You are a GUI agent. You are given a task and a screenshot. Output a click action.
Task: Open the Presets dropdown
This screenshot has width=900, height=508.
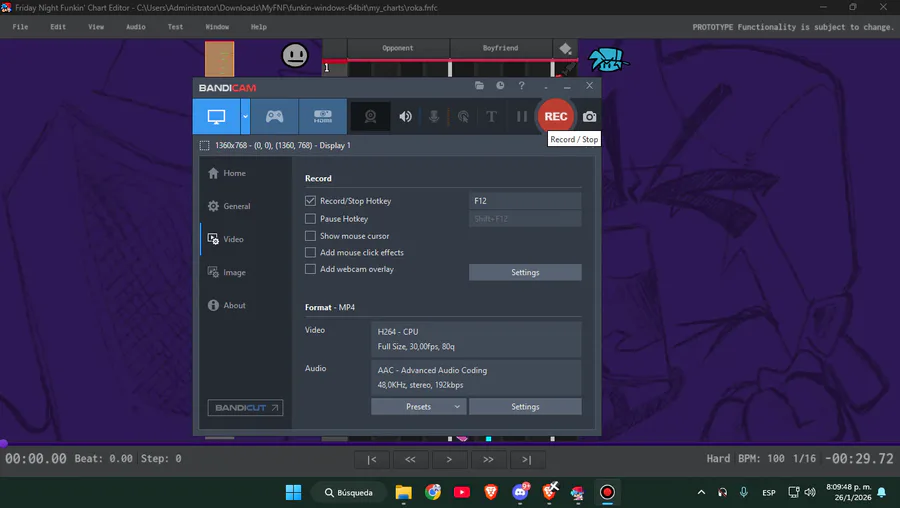coord(418,406)
